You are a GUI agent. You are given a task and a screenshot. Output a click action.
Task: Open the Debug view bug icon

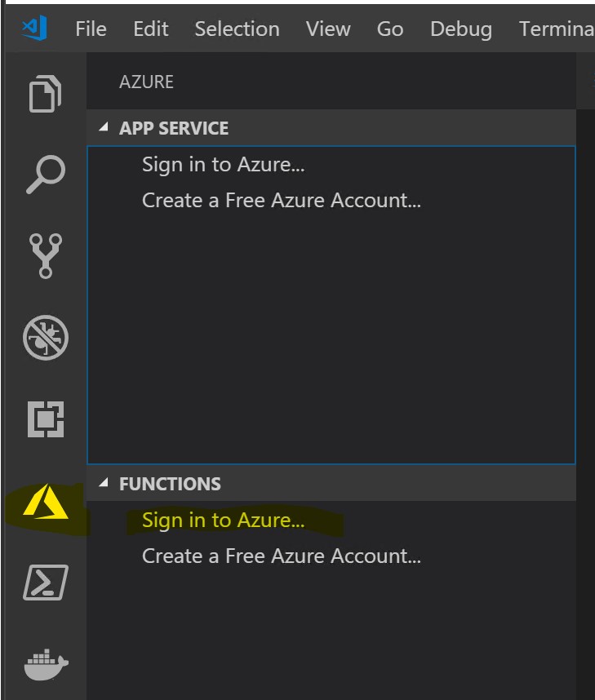(46, 338)
